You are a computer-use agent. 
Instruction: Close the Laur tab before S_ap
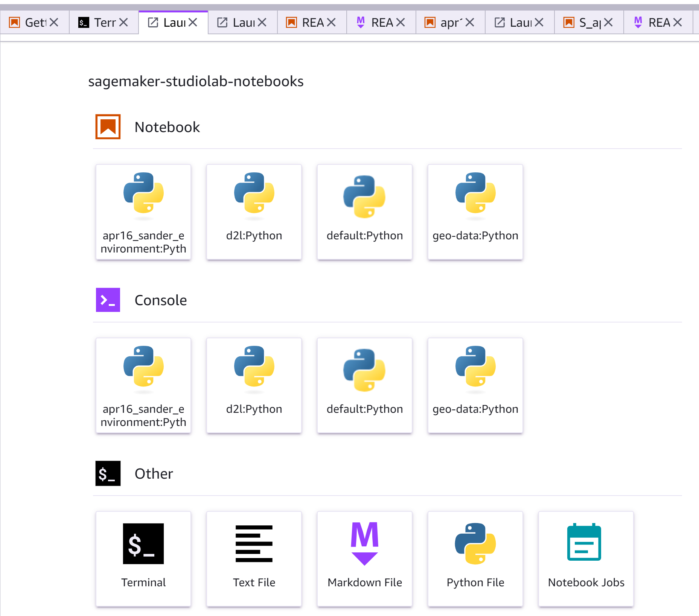pyautogui.click(x=539, y=23)
